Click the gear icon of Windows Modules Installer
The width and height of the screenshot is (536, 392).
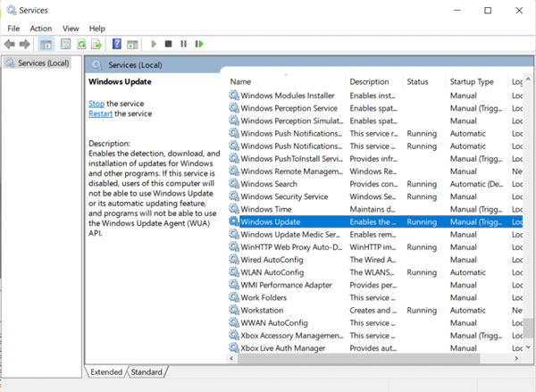pyautogui.click(x=234, y=95)
